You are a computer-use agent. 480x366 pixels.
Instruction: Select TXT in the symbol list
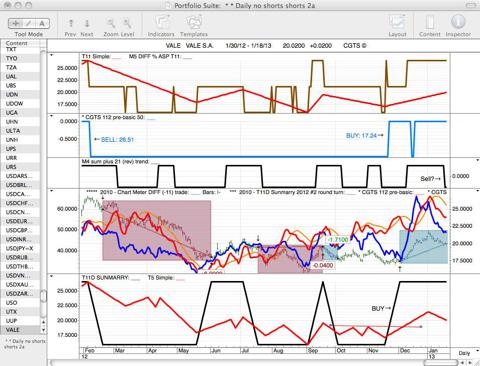point(21,49)
